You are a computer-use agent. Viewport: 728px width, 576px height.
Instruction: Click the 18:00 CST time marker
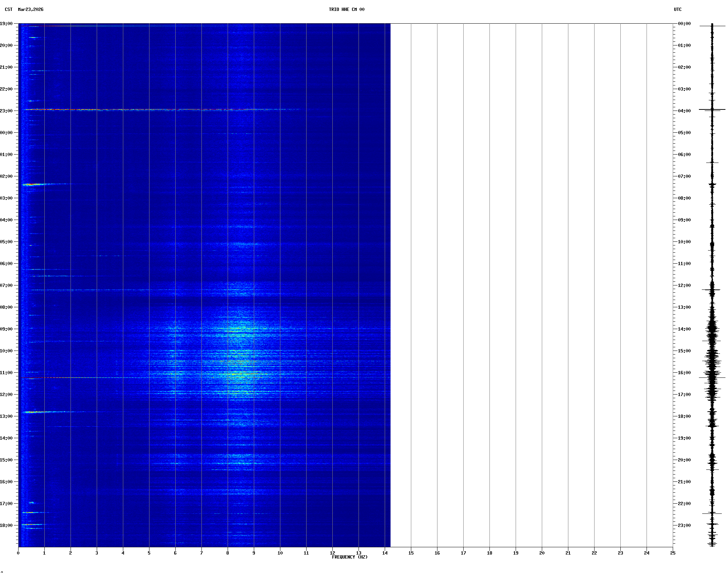pos(7,525)
